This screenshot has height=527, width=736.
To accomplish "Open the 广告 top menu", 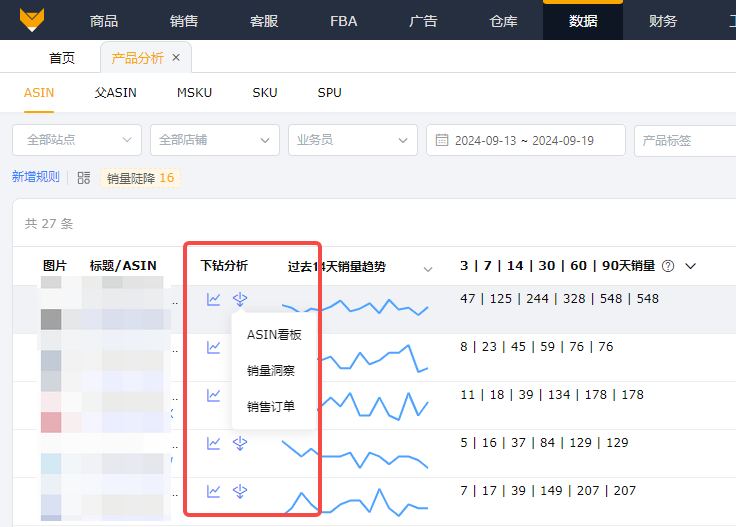I will click(x=423, y=21).
